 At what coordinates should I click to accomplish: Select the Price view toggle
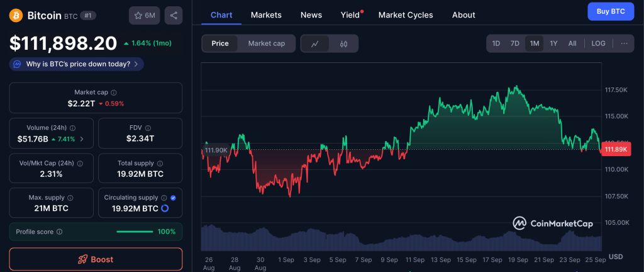[220, 43]
